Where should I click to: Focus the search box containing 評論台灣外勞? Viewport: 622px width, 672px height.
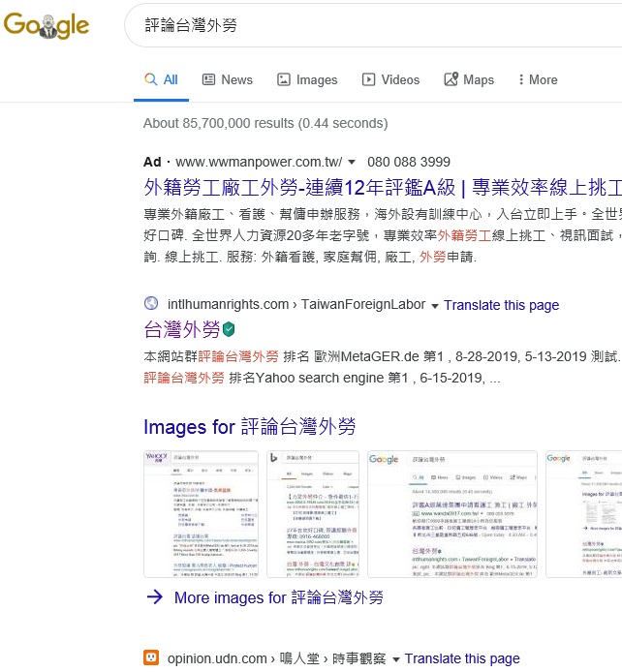pos(373,25)
